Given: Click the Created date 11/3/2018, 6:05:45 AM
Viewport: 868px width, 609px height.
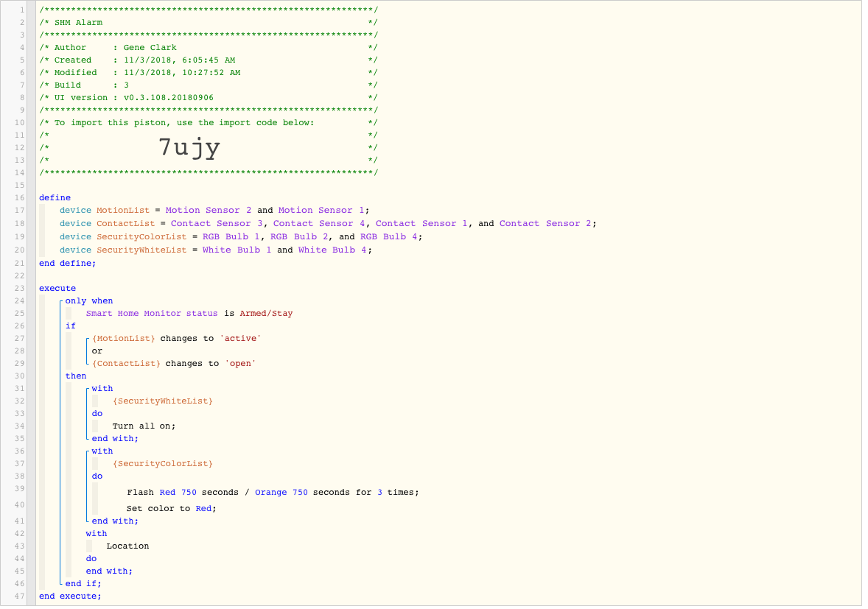Looking at the screenshot, I should (x=179, y=60).
